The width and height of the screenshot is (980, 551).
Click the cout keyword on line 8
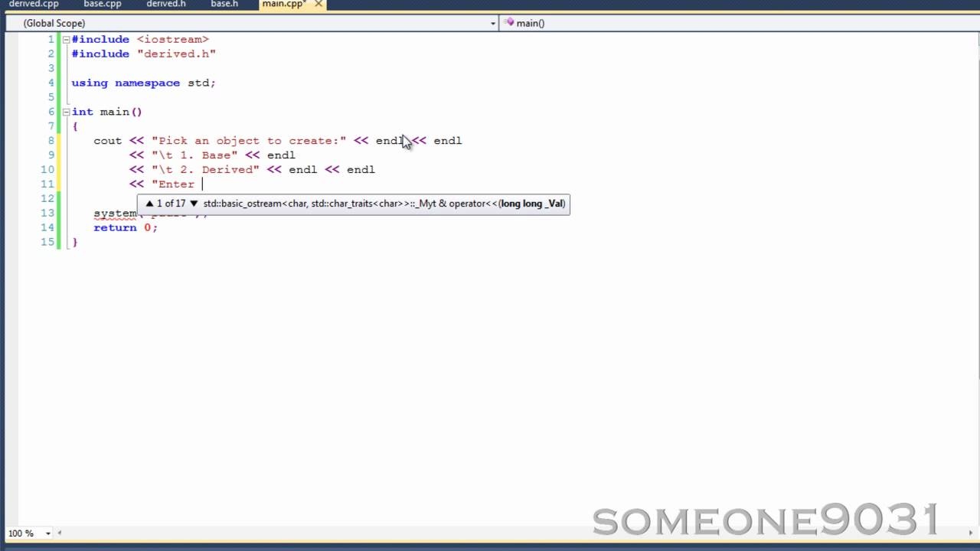108,141
